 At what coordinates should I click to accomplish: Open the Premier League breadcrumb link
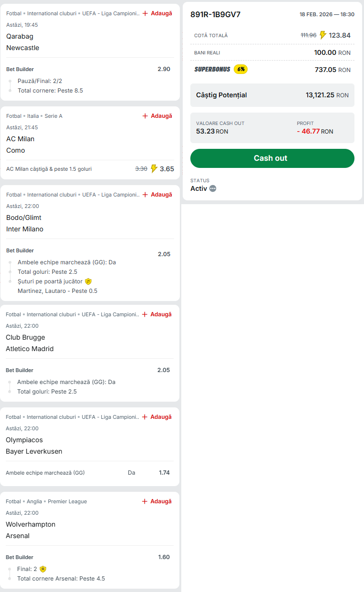(x=67, y=501)
